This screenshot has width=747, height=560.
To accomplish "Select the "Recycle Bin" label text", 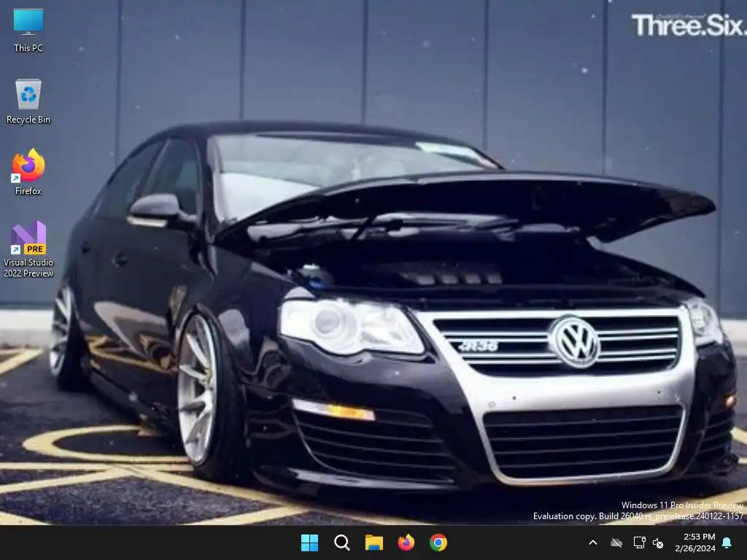I will [x=28, y=120].
